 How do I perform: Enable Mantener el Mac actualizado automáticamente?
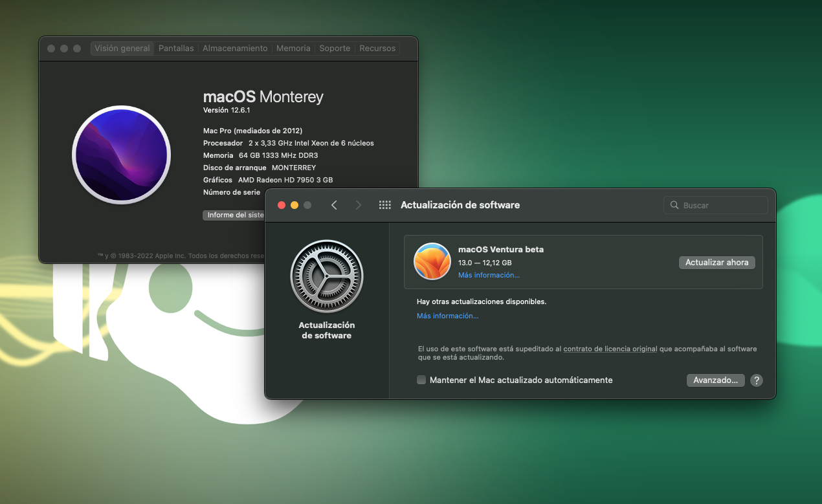[421, 380]
